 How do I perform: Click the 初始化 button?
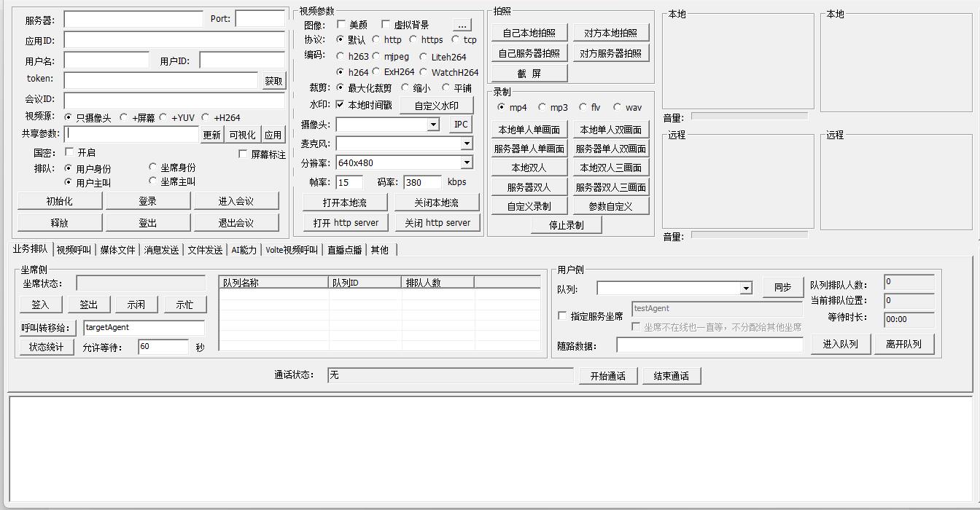[60, 201]
